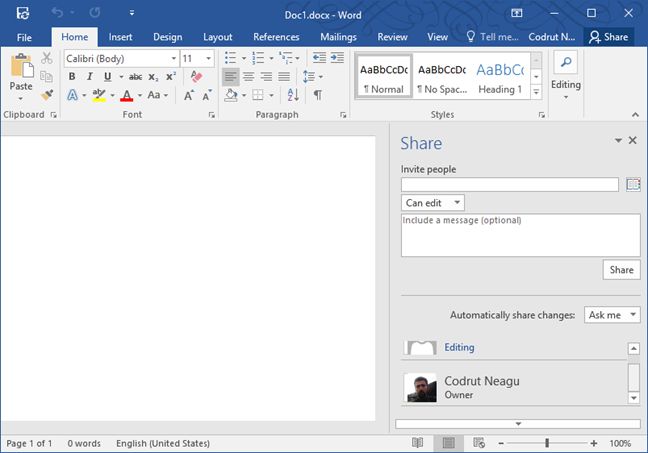
Task: Apply Superscript formatting
Action: coord(171,77)
